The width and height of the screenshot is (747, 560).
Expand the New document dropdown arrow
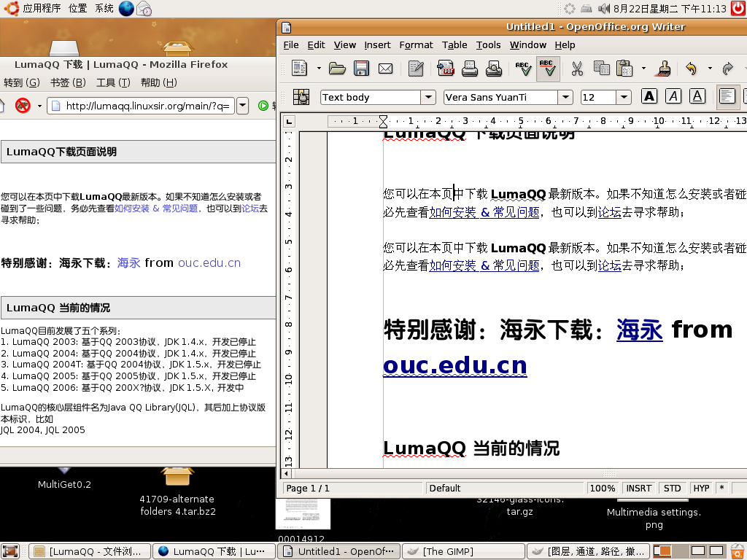point(319,69)
